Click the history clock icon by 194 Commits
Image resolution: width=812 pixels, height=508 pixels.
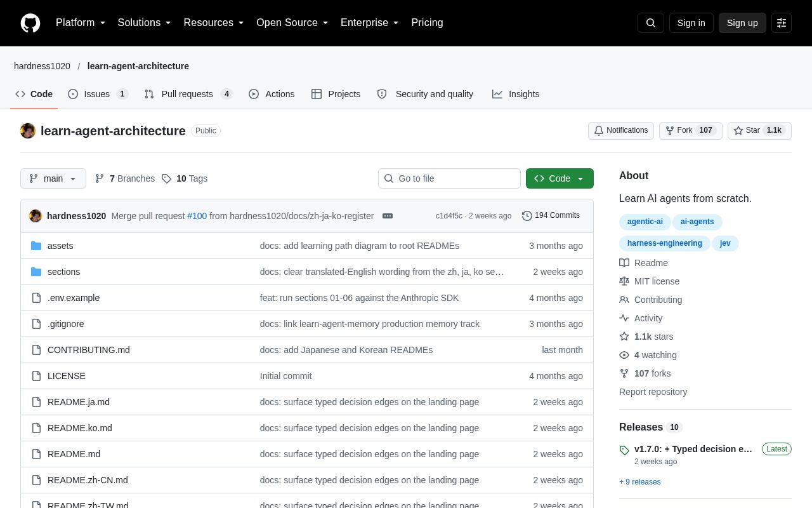tap(527, 216)
